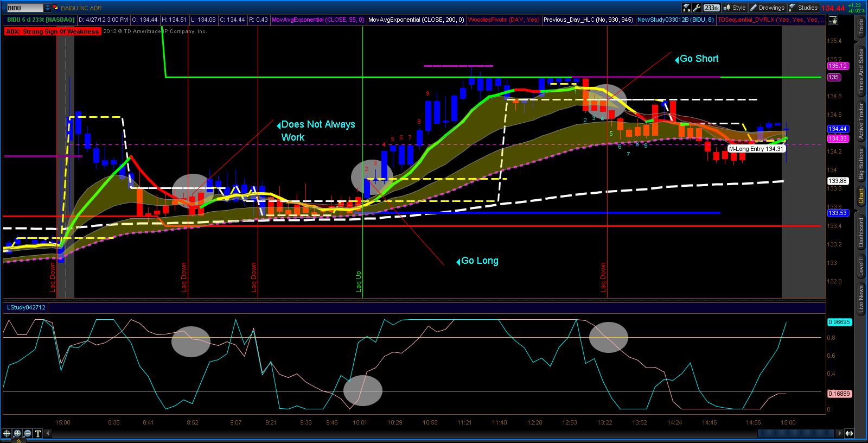Open the Active Trader side tab
The height and width of the screenshot is (443, 868).
click(860, 122)
